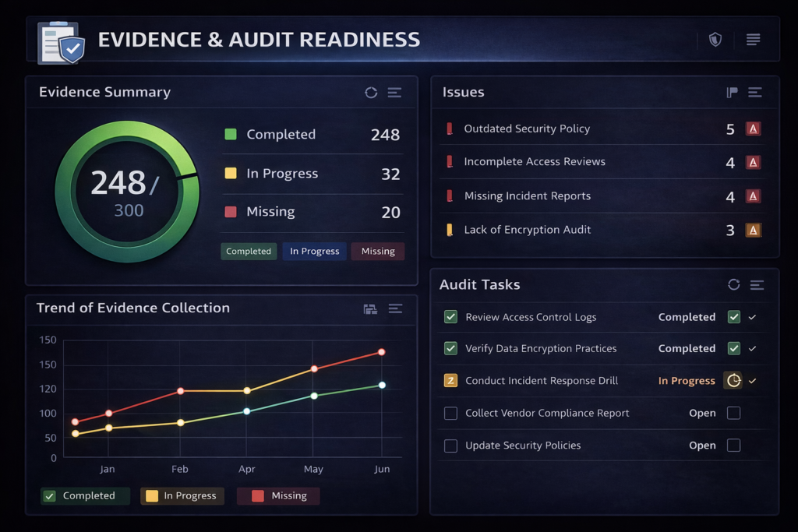
Task: Click the flag icon in Issues panel
Action: click(x=732, y=93)
